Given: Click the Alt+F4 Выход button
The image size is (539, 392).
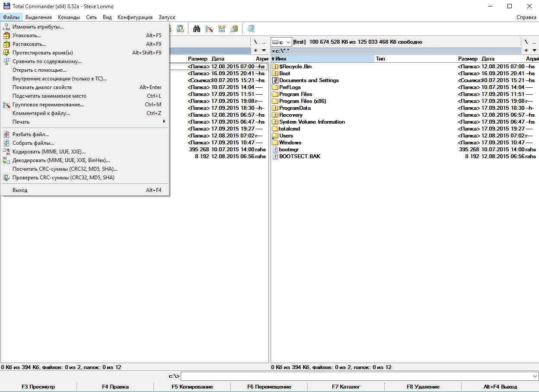Looking at the screenshot, I should 500,387.
